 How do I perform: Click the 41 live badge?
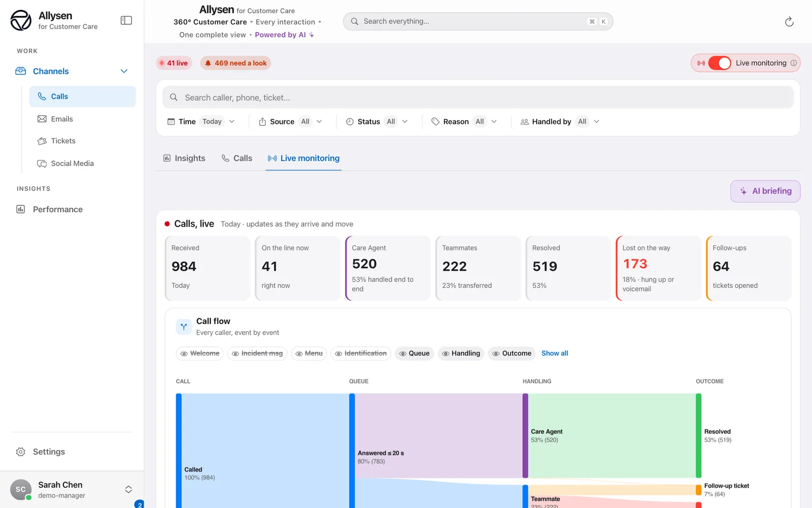click(x=174, y=63)
